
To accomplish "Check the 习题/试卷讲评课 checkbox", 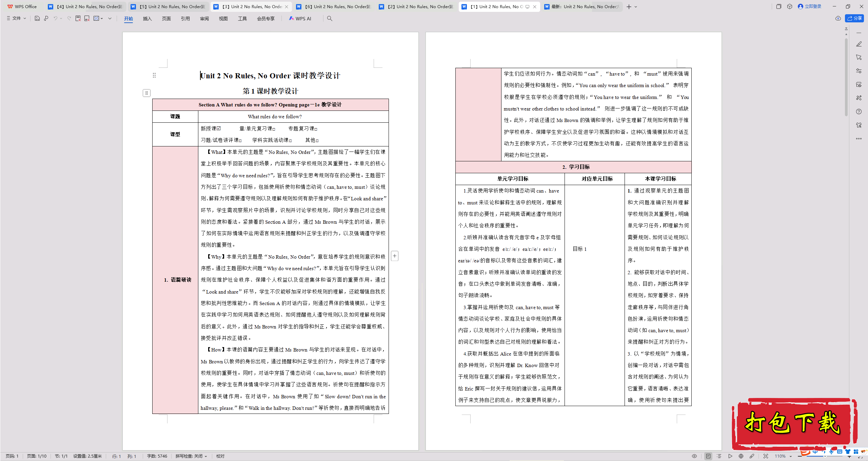I will (240, 141).
